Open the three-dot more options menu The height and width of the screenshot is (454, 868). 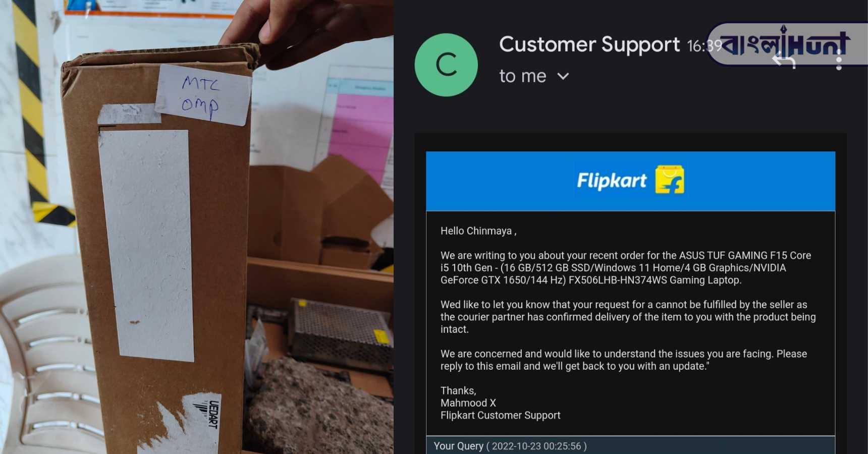point(839,61)
